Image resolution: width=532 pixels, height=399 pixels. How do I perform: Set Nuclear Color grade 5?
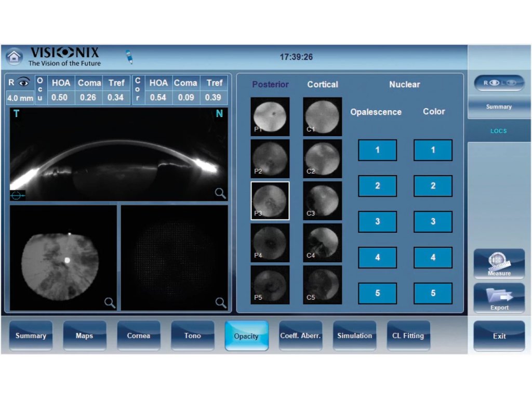[433, 293]
